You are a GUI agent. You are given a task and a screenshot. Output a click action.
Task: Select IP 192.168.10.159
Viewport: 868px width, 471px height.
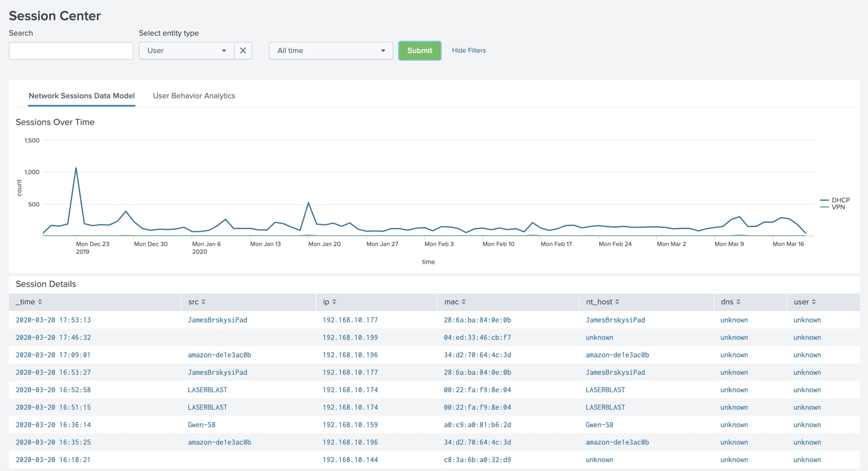[x=350, y=425]
